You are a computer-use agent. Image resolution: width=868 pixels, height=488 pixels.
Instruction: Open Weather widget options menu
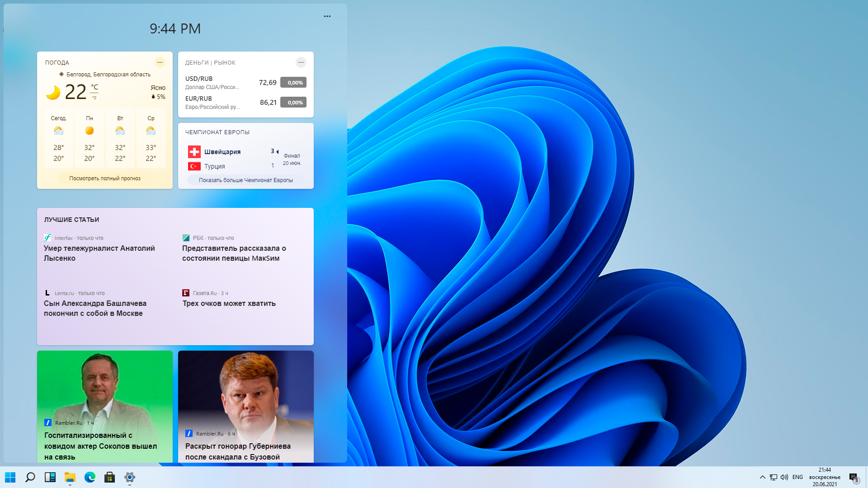(160, 62)
